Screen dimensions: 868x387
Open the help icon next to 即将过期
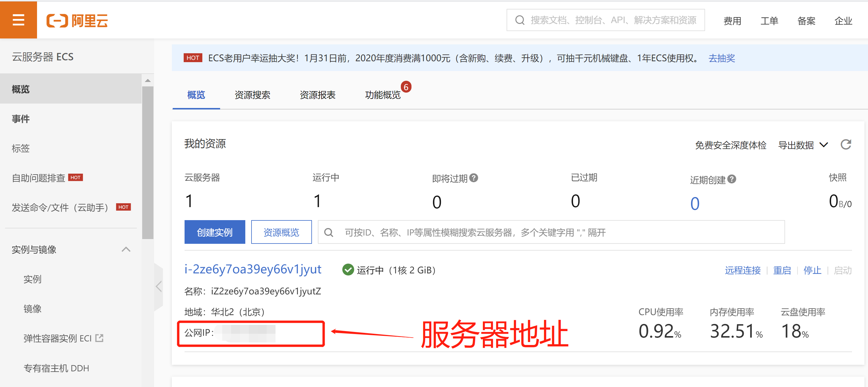(x=473, y=178)
